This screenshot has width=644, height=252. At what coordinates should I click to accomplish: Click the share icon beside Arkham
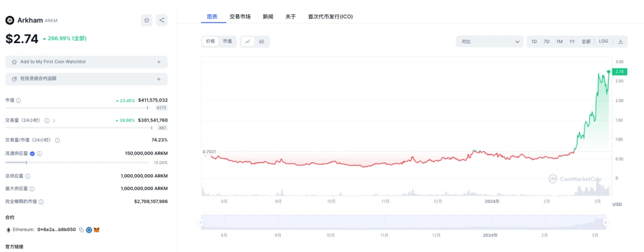coord(162,20)
